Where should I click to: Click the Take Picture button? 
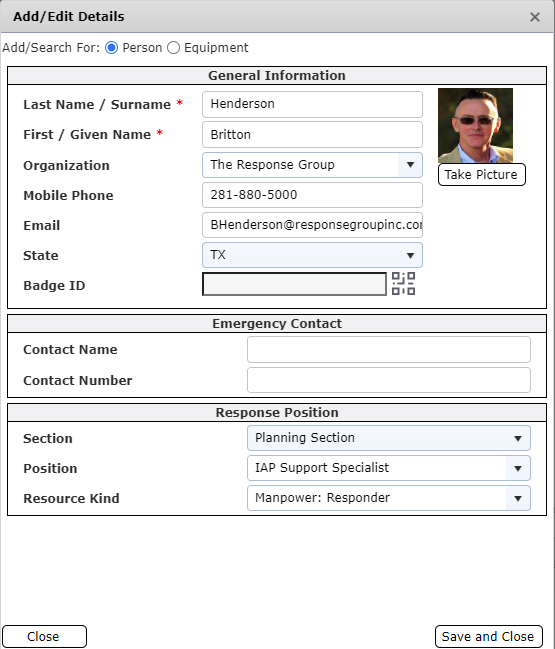pos(482,175)
